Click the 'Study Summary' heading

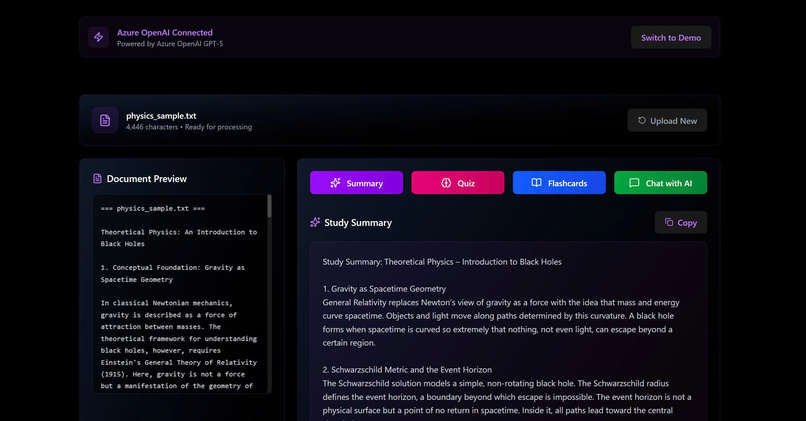358,223
